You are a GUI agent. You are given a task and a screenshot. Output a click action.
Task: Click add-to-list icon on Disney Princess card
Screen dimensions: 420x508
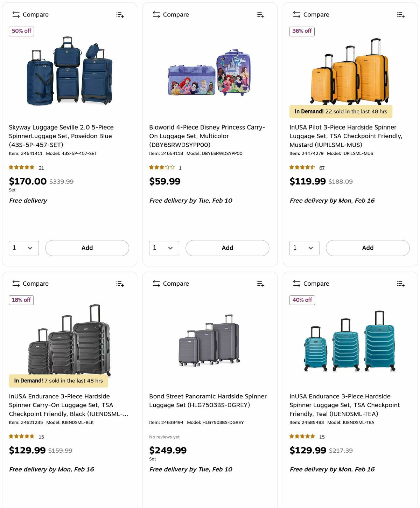point(260,15)
